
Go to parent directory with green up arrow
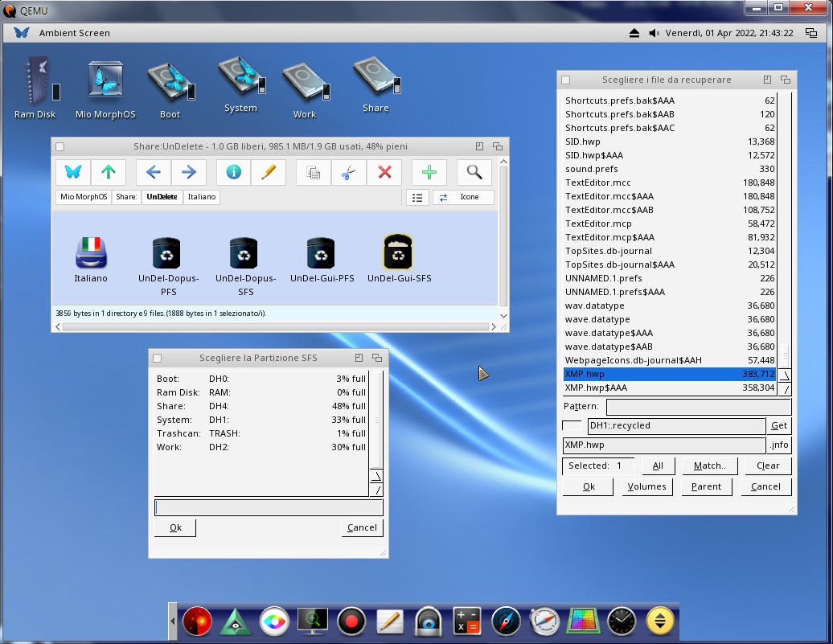[x=108, y=172]
